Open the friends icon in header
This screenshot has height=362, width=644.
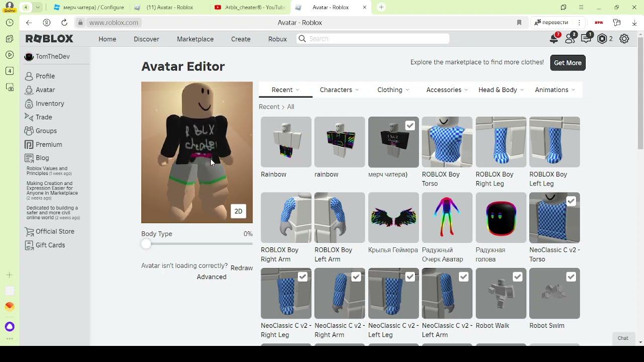[570, 39]
